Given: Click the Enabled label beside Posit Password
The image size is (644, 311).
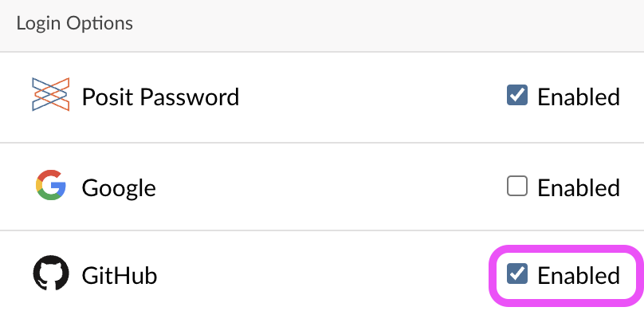Looking at the screenshot, I should click(x=579, y=97).
